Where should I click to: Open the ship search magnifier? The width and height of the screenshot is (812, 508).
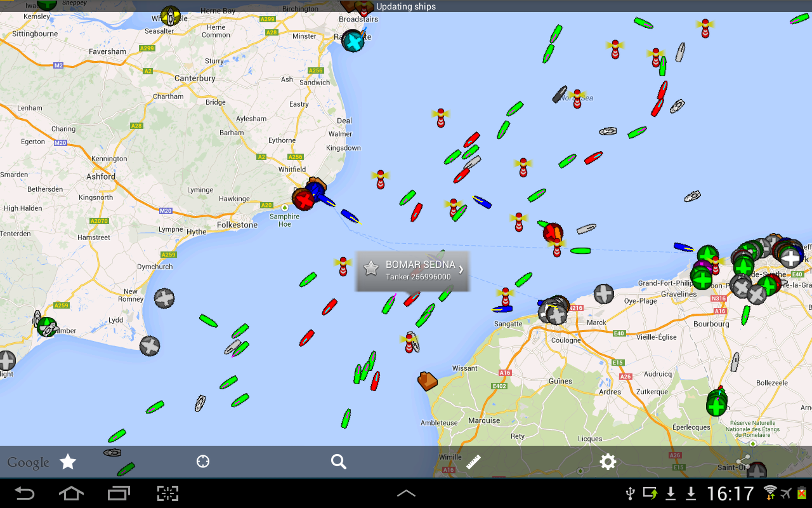339,462
